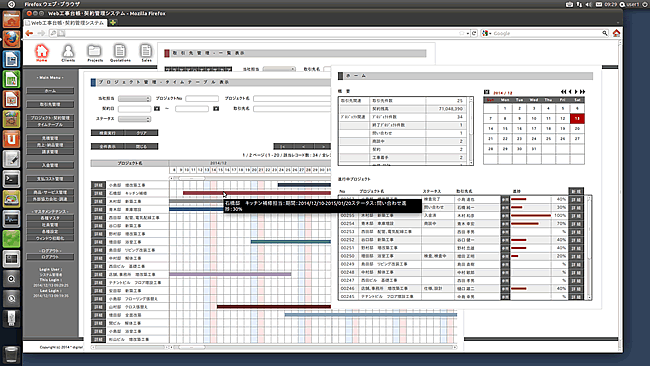
Task: Open the Projects folder icon
Action: coord(95,53)
